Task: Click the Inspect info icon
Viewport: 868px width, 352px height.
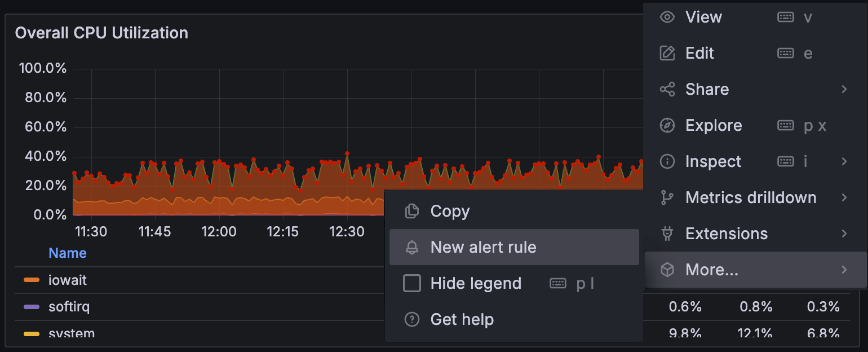Action: coord(667,161)
